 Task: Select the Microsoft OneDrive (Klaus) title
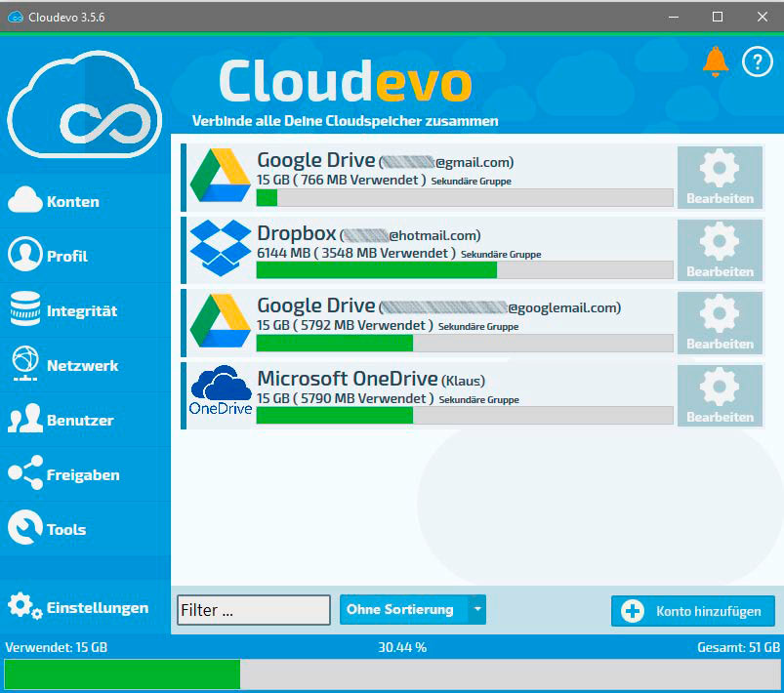click(370, 379)
